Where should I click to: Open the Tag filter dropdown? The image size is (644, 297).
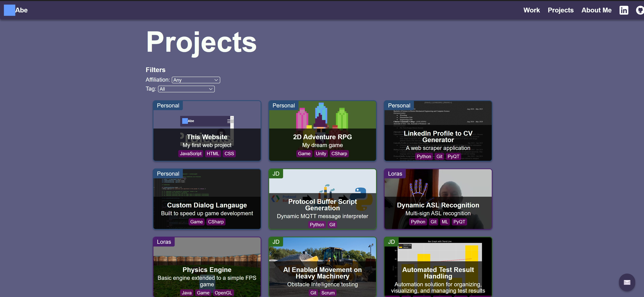(186, 89)
